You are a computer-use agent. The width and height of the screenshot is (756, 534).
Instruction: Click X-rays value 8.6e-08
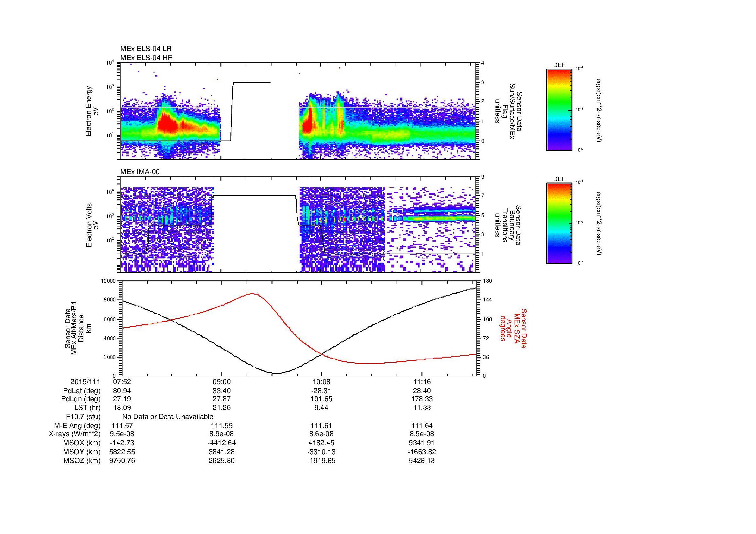tap(321, 434)
